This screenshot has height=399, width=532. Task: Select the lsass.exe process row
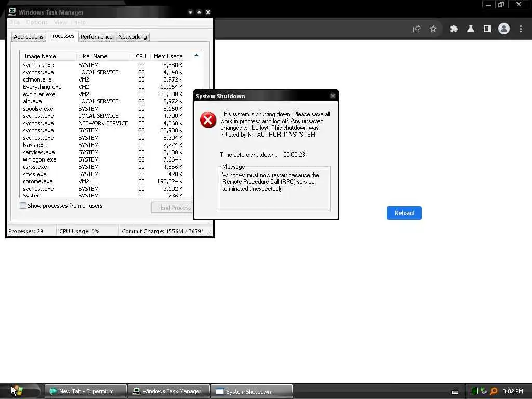pyautogui.click(x=102, y=145)
